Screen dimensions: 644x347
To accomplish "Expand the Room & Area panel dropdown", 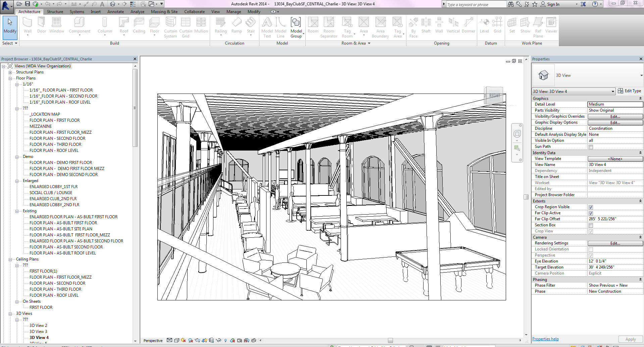I will pyautogui.click(x=369, y=43).
